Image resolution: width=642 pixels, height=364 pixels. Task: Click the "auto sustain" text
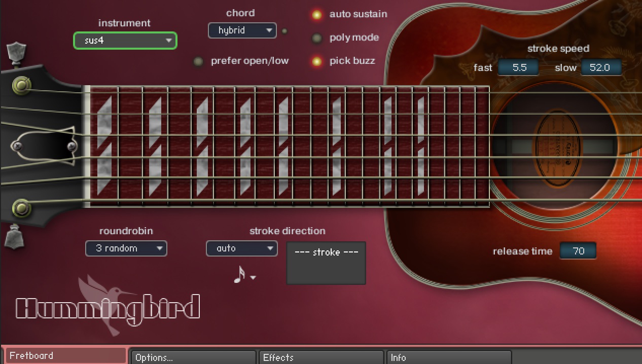pos(358,14)
